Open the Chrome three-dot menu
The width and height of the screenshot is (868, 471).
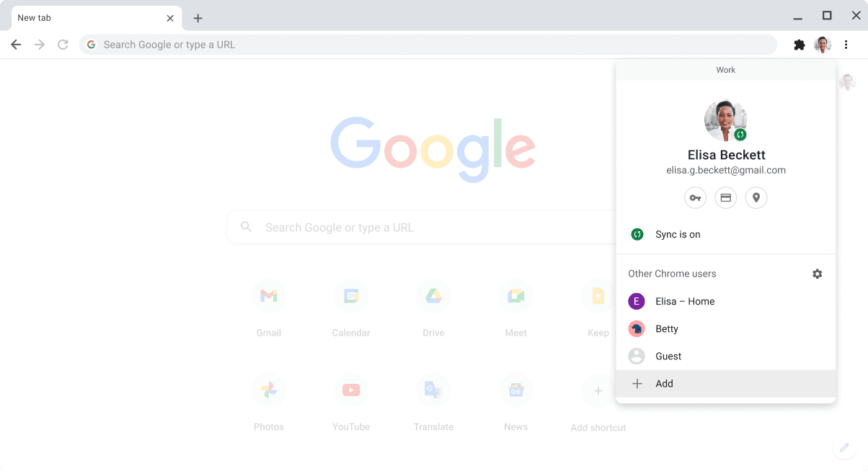tap(846, 45)
